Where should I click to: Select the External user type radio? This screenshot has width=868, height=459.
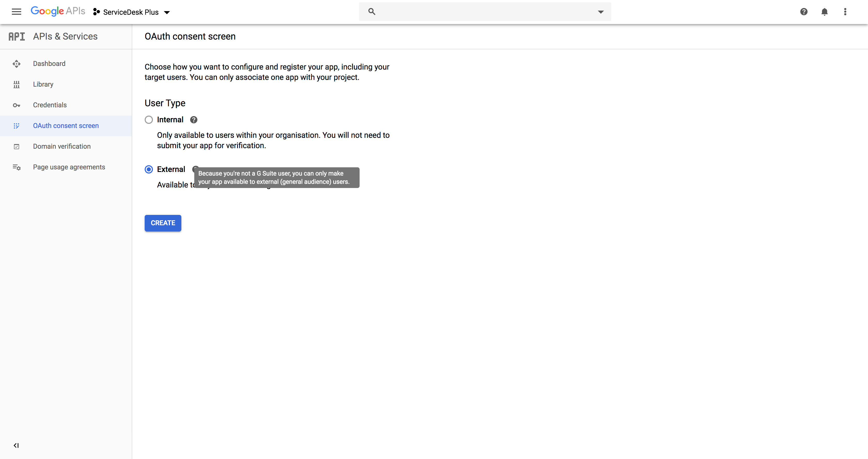point(149,169)
